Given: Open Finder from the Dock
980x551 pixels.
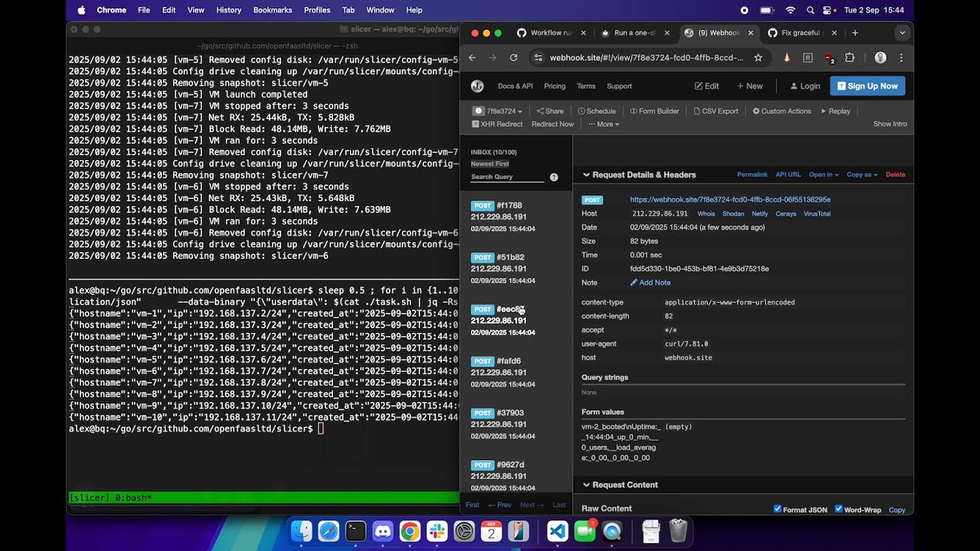Looking at the screenshot, I should (x=302, y=530).
